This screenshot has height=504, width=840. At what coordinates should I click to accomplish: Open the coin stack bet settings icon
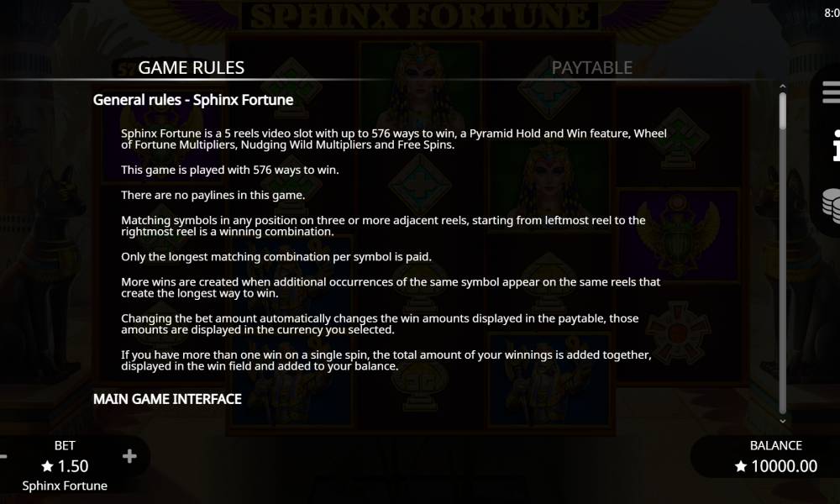[831, 205]
